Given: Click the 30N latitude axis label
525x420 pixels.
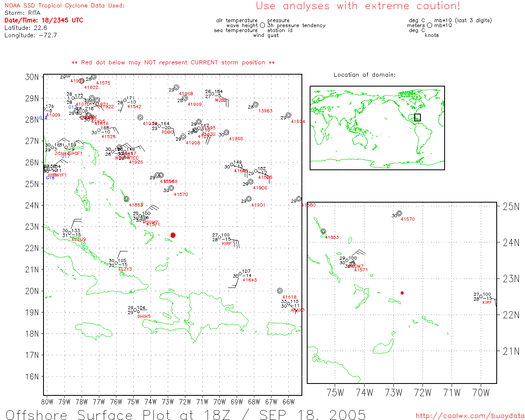Looking at the screenshot, I should coord(32,77).
